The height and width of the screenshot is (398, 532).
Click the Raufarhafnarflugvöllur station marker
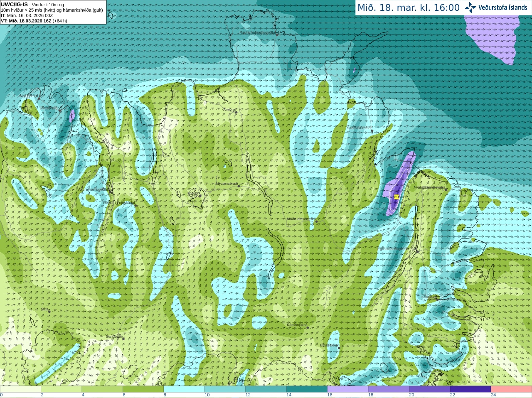click(277, 34)
